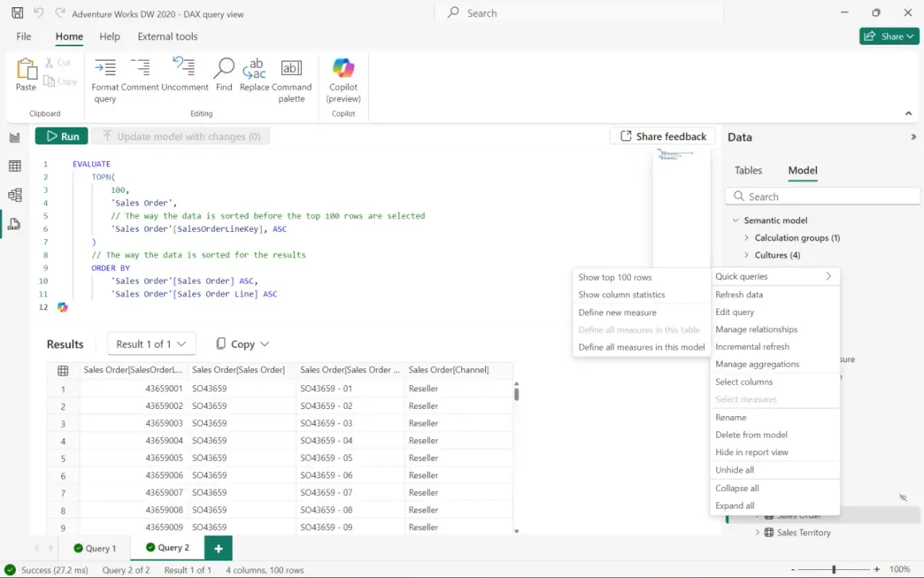Screen dimensions: 924x578
Task: Click the zoom out minus button
Action: (793, 570)
